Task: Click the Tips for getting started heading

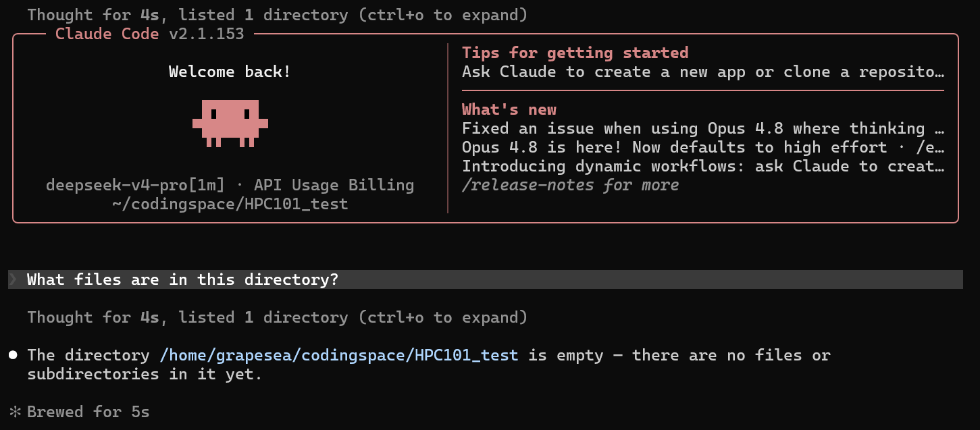Action: [x=575, y=53]
